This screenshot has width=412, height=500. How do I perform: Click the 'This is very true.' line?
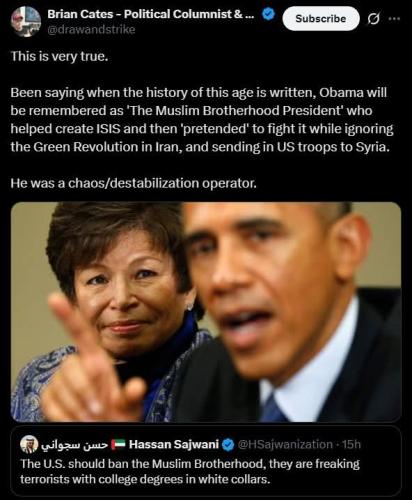click(x=60, y=56)
